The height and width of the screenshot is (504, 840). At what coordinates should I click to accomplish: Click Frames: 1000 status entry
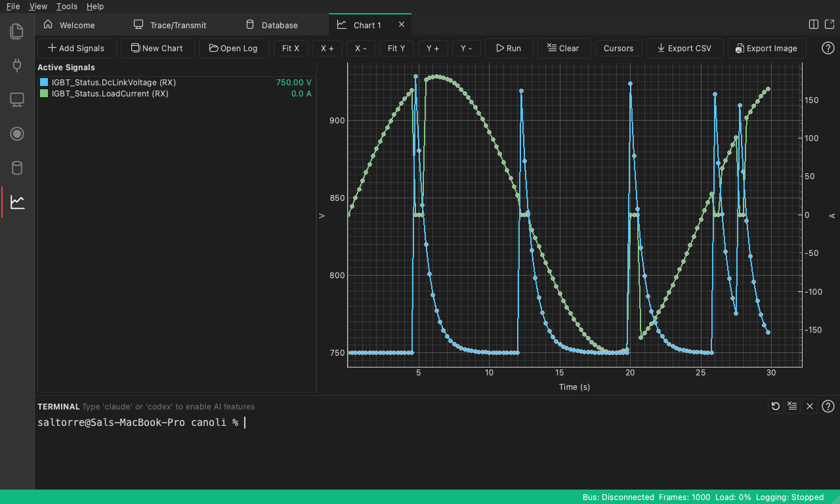(684, 497)
